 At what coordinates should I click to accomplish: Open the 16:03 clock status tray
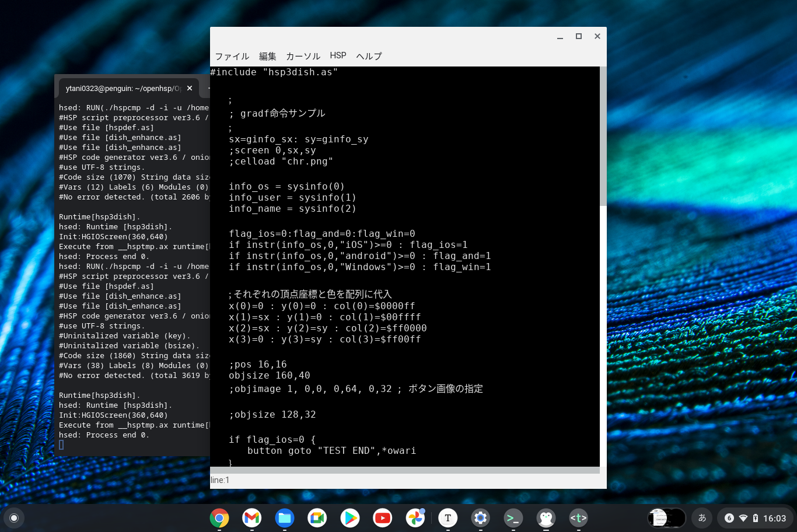coord(774,518)
